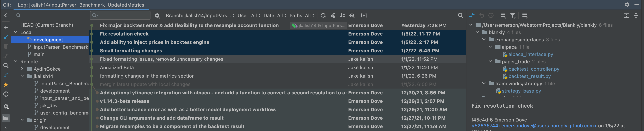Click the blue pencil-arrow sidebar icon

(x=6, y=75)
